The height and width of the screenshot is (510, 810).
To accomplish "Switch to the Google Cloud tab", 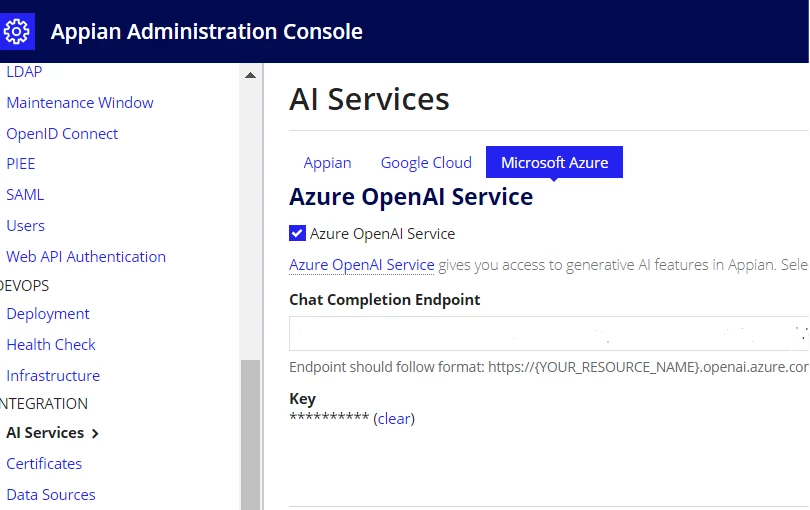I will (426, 163).
